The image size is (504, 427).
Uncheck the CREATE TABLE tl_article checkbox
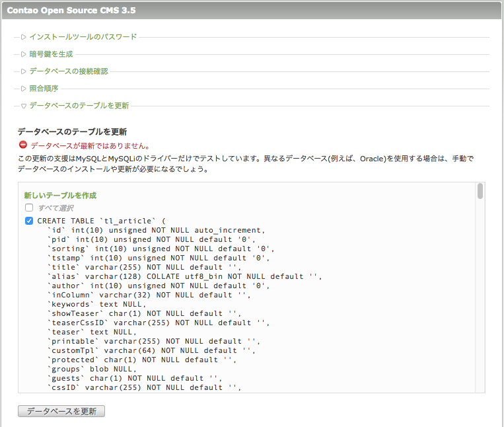[x=29, y=221]
